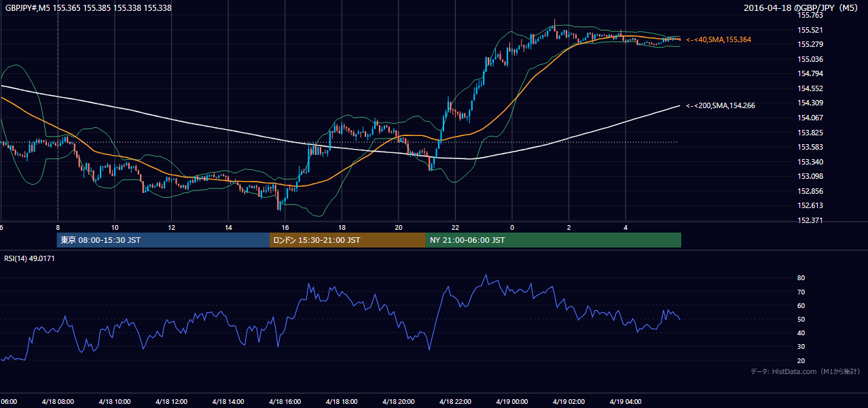Click price level 153.825 on price axis
The image size is (868, 408).
point(810,133)
